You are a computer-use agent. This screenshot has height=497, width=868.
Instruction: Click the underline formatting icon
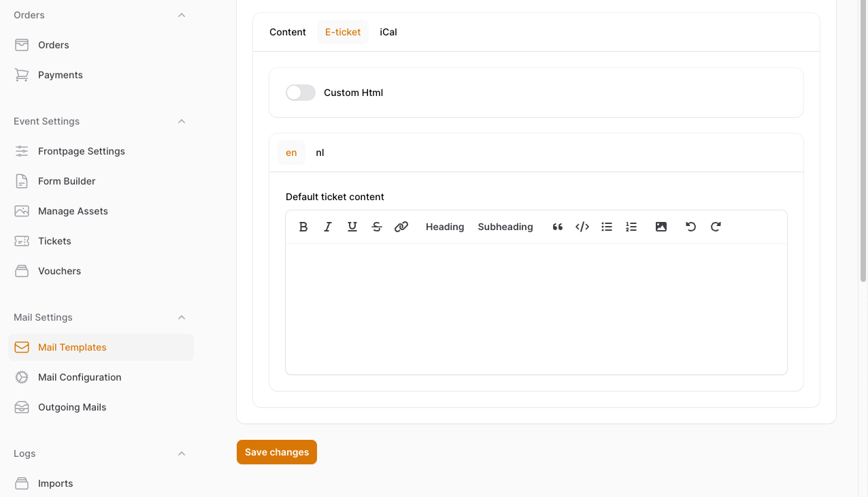(x=352, y=227)
